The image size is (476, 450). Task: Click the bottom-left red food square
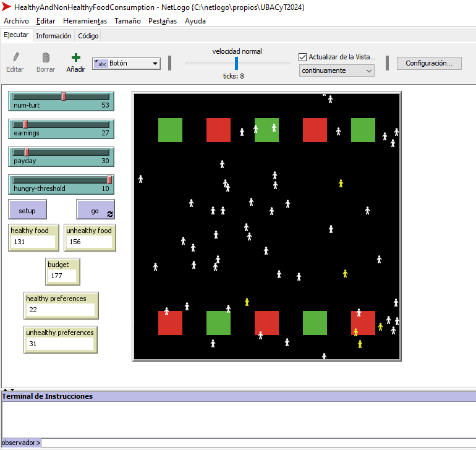pyautogui.click(x=170, y=323)
